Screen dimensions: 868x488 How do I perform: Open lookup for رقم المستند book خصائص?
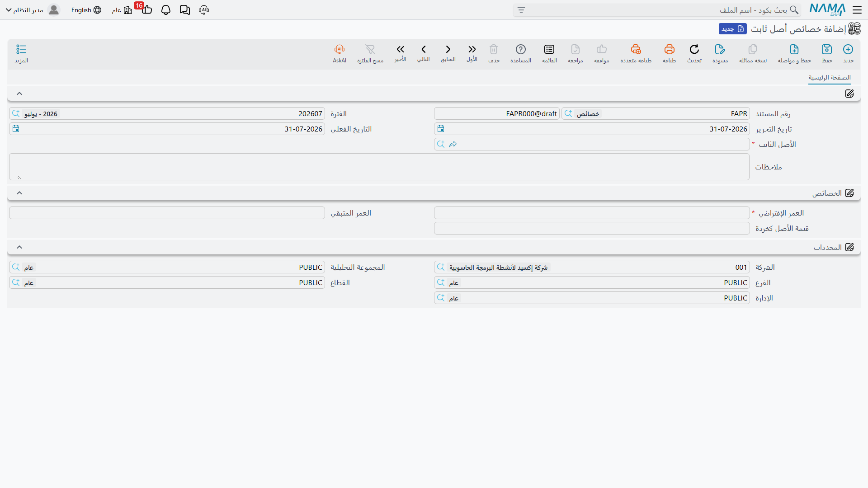(568, 113)
